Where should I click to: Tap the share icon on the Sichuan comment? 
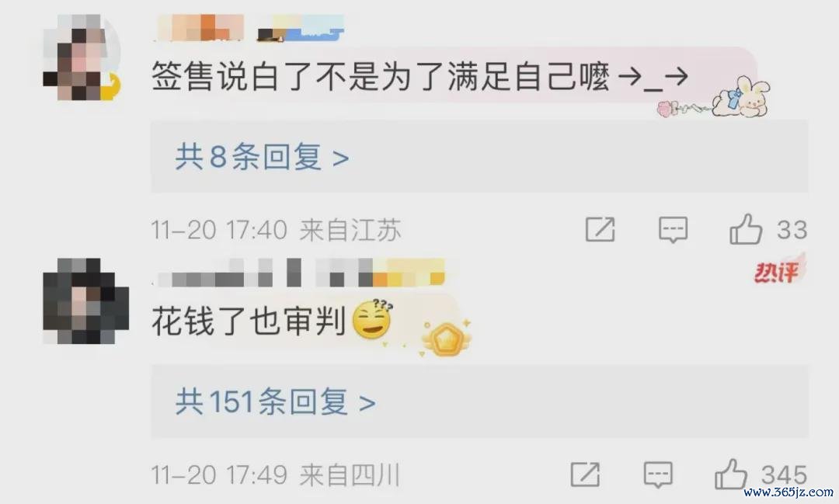(586, 474)
